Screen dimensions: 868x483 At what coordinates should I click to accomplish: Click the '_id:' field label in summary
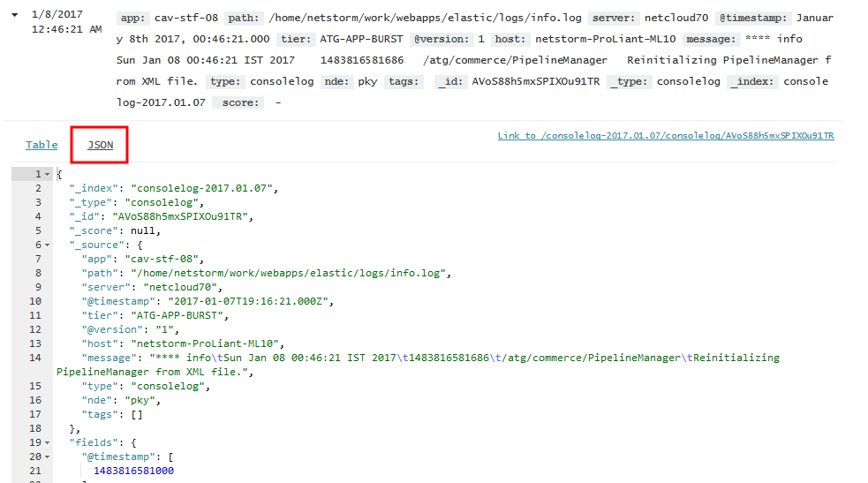(449, 81)
